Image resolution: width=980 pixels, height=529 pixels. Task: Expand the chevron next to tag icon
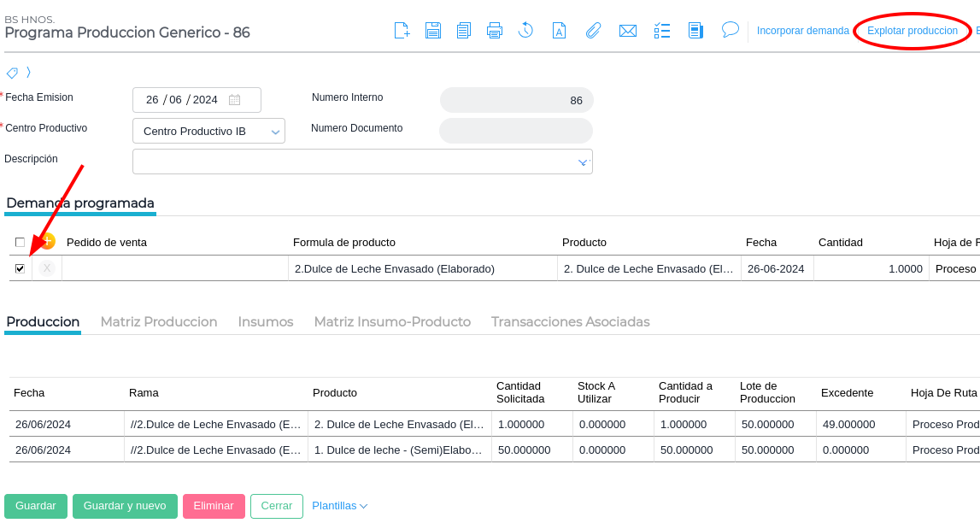28,73
